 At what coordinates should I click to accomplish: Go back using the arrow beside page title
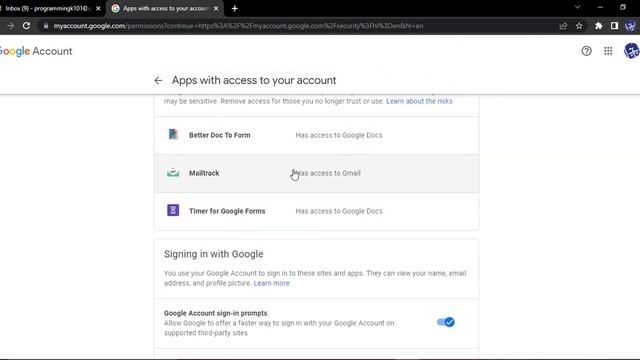tap(158, 80)
